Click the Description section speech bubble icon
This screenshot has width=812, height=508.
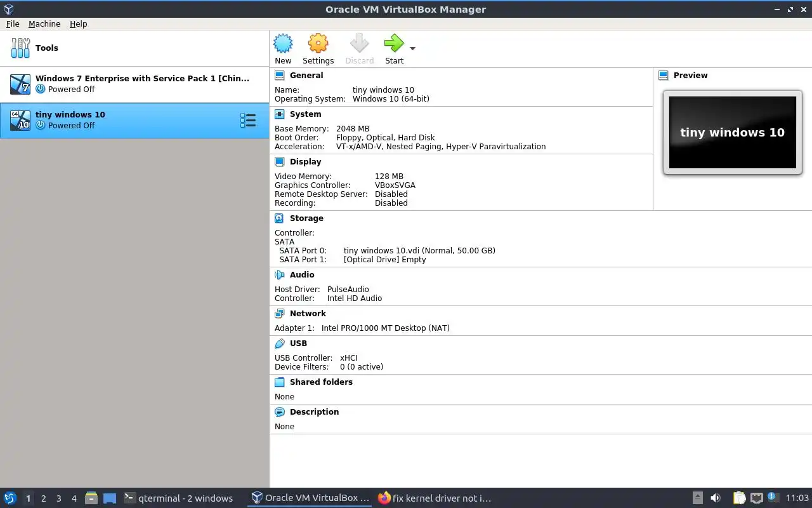tap(280, 412)
